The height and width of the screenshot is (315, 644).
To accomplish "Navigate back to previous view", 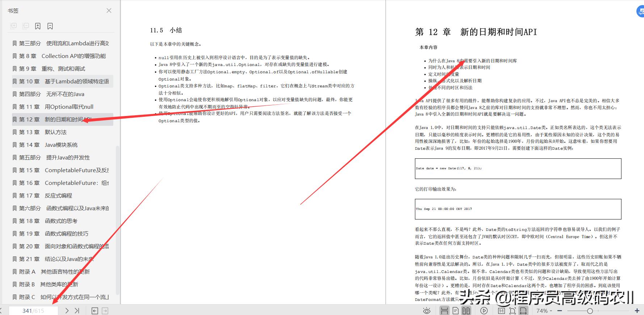I will pos(95,311).
